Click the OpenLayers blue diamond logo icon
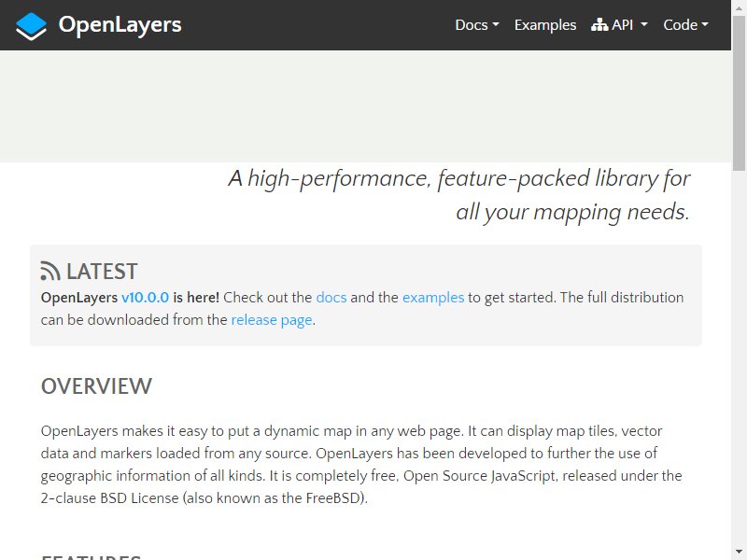 31,26
